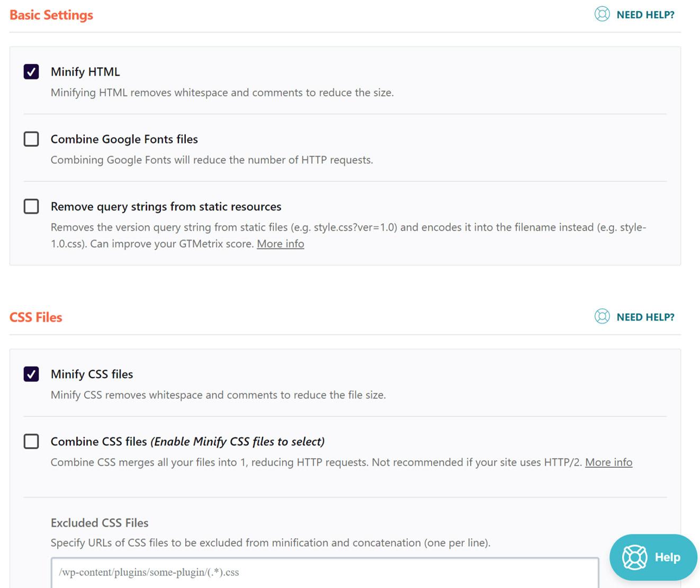Enable Remove query strings from static resources
The height and width of the screenshot is (588, 700).
pos(31,206)
